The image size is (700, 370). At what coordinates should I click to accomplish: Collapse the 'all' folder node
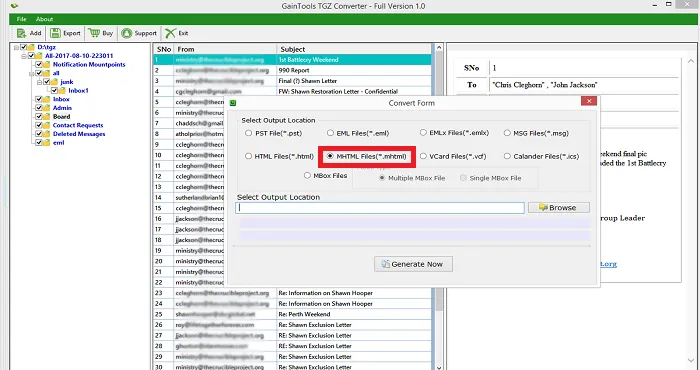32,73
